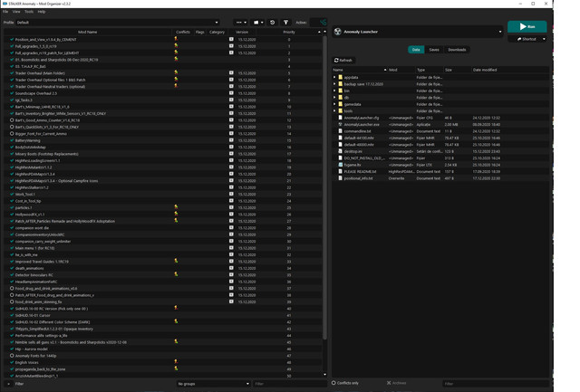Switch to the Saves tab

pyautogui.click(x=434, y=50)
